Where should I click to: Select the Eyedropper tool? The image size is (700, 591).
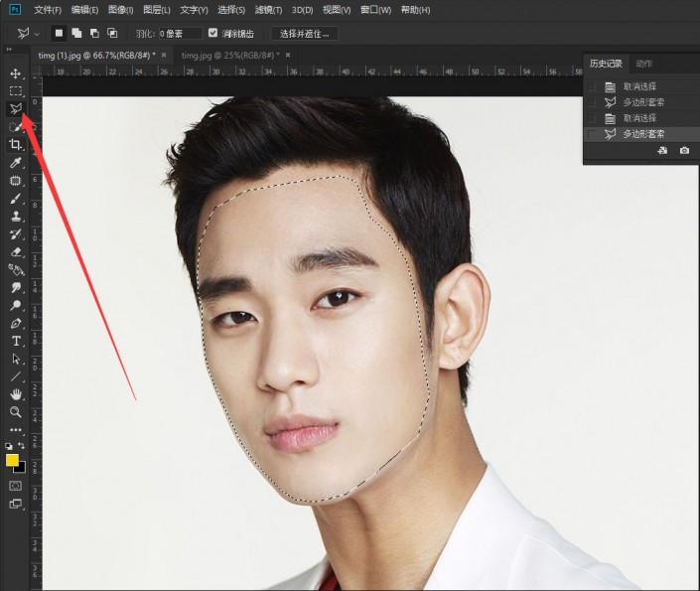(x=16, y=163)
